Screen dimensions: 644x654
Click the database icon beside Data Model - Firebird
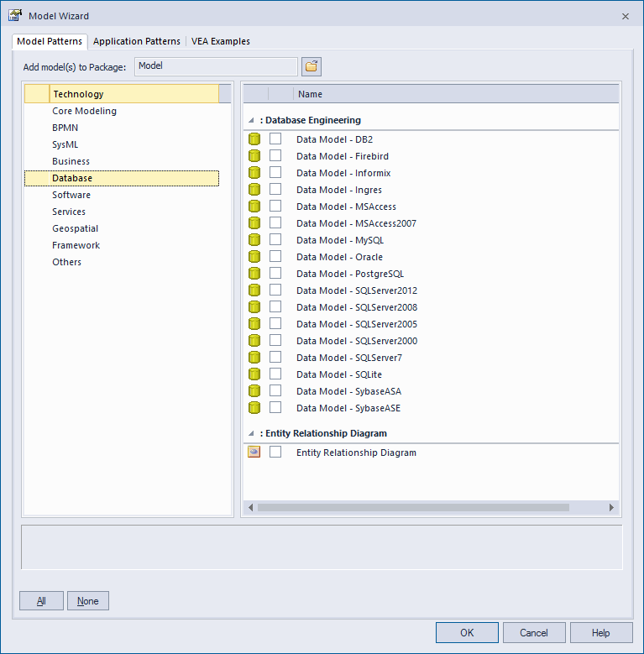click(254, 155)
